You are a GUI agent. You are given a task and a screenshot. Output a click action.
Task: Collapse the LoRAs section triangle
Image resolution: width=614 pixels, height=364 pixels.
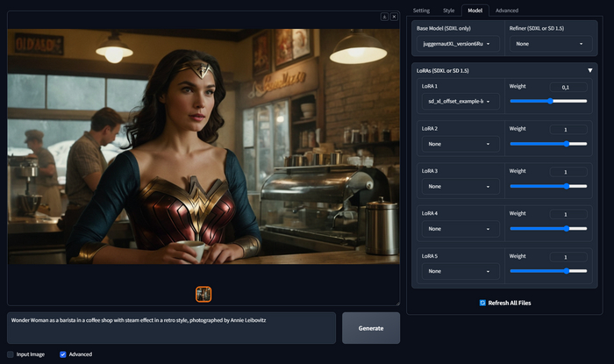589,70
